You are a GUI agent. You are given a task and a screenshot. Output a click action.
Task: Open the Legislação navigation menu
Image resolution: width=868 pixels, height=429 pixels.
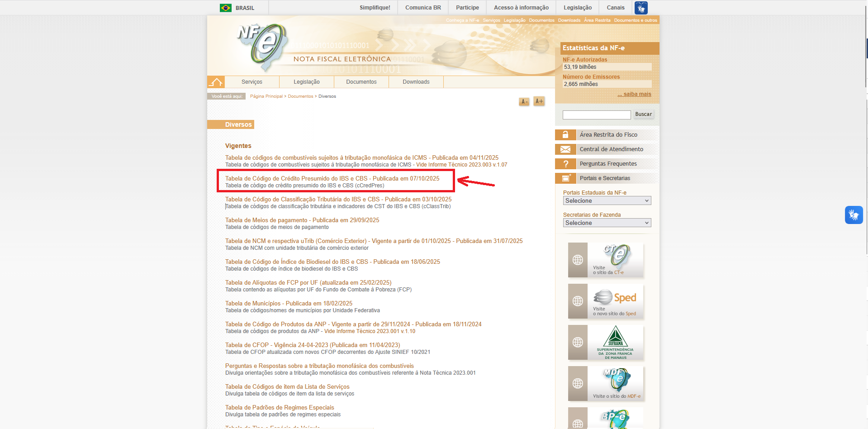coord(306,82)
